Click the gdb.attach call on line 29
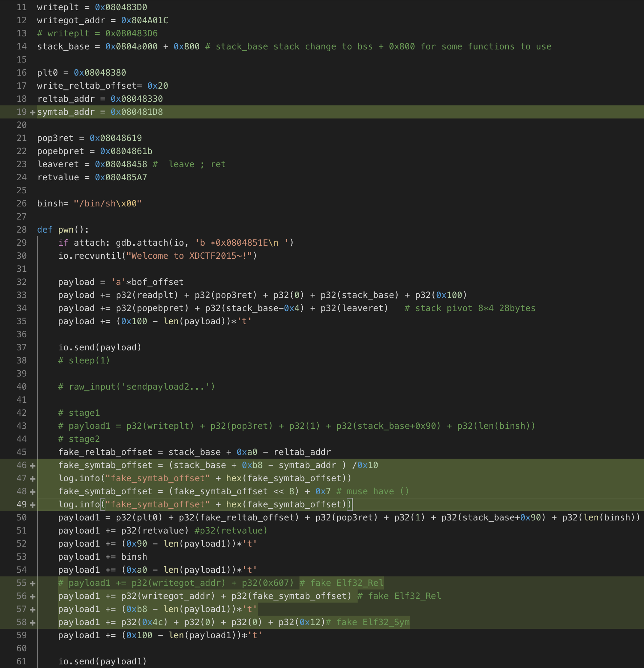The height and width of the screenshot is (668, 644). click(205, 243)
